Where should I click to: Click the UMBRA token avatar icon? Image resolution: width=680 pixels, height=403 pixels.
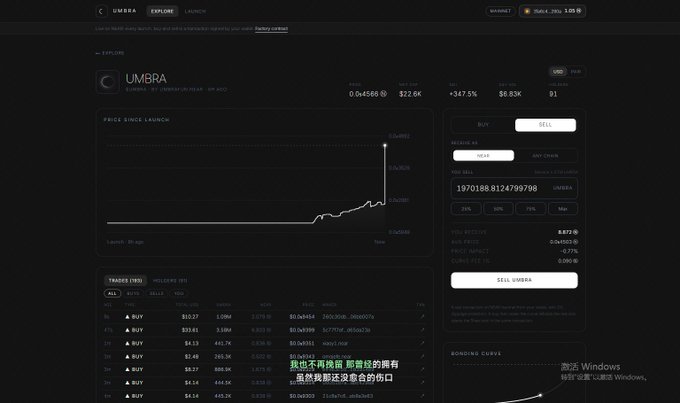[107, 82]
